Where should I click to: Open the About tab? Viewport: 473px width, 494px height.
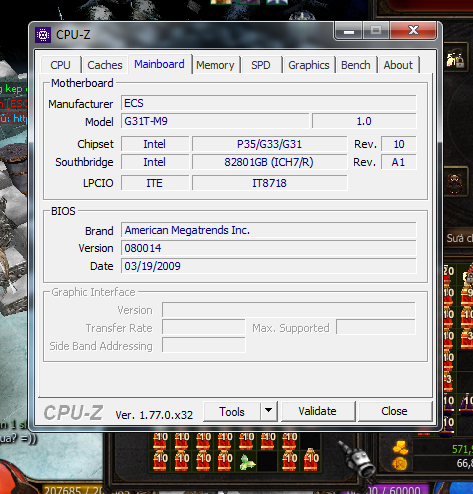[398, 65]
